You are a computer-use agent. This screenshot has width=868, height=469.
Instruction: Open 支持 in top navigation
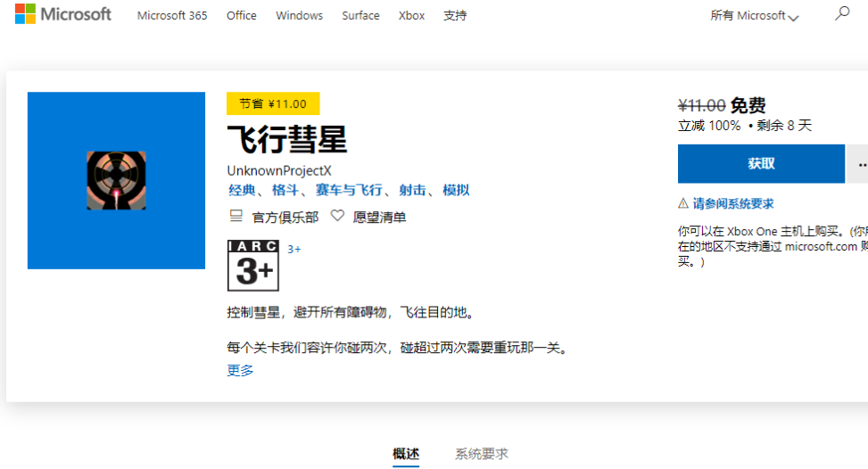[455, 15]
